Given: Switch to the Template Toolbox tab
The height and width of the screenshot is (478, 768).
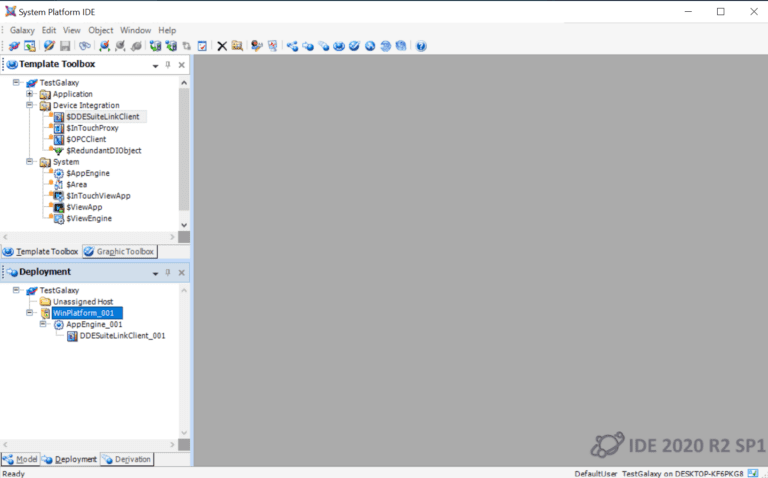Looking at the screenshot, I should coord(41,251).
